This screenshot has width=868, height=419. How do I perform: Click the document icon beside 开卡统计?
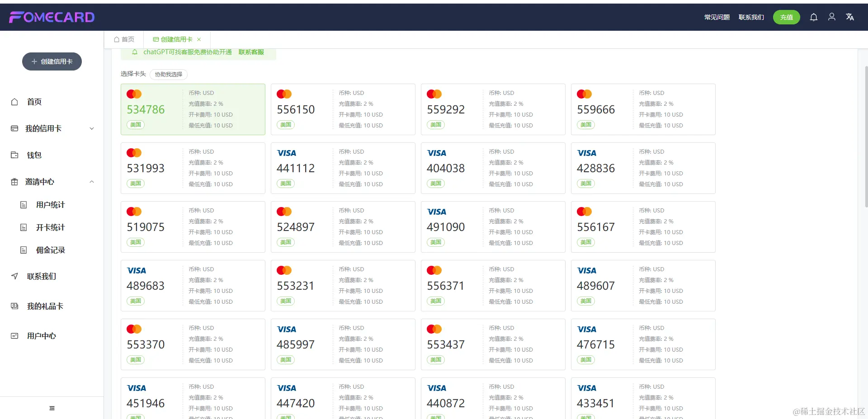pos(24,227)
